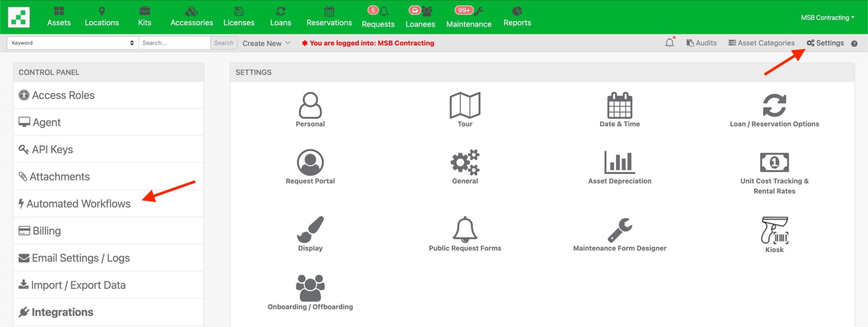View Loans from the top bar
Image resolution: width=868 pixels, height=327 pixels.
click(281, 17)
